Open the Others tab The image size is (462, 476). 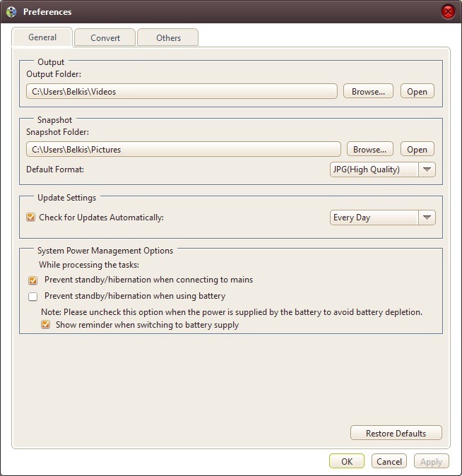click(x=168, y=37)
